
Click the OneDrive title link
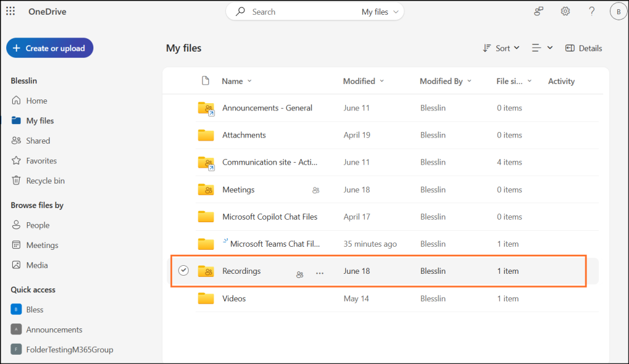pos(47,12)
